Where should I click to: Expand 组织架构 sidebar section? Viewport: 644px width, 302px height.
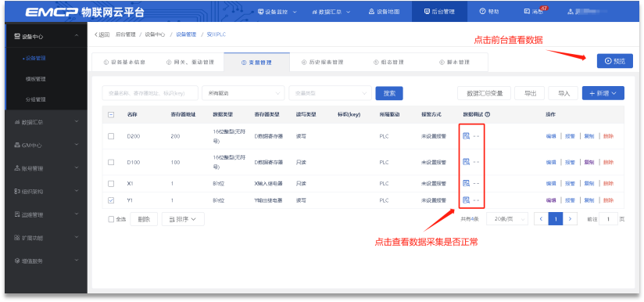coord(46,191)
